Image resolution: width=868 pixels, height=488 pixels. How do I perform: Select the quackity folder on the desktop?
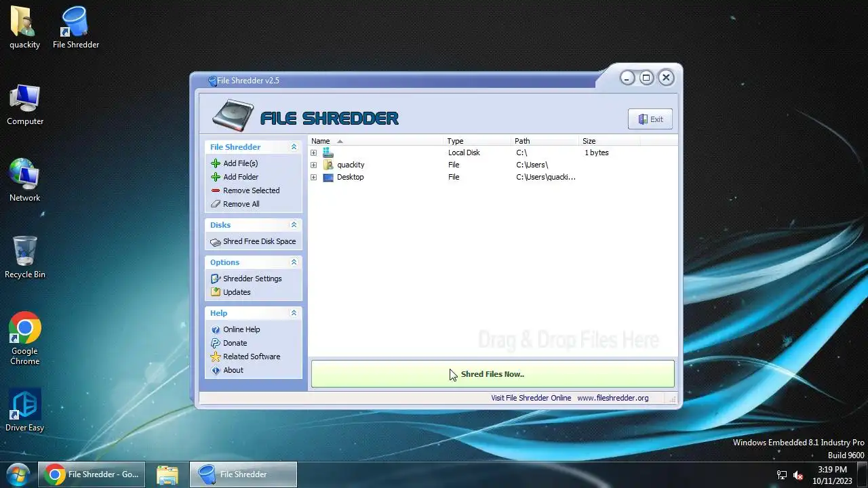pyautogui.click(x=24, y=28)
